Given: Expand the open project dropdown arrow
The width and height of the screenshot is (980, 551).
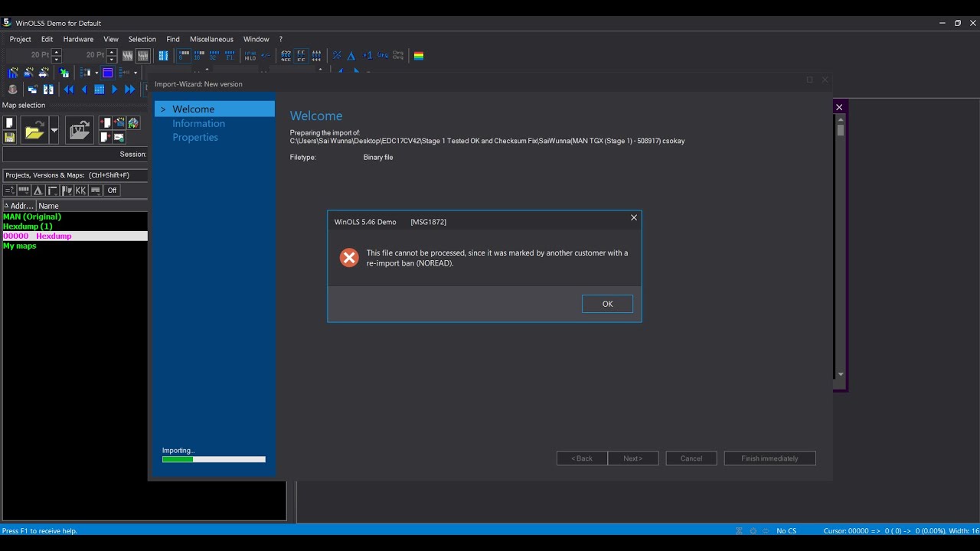Looking at the screenshot, I should (54, 130).
